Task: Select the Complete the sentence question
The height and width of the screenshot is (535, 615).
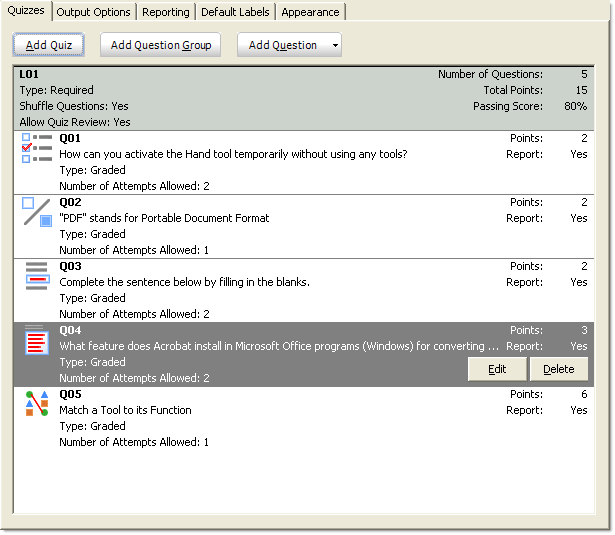Action: click(x=184, y=282)
